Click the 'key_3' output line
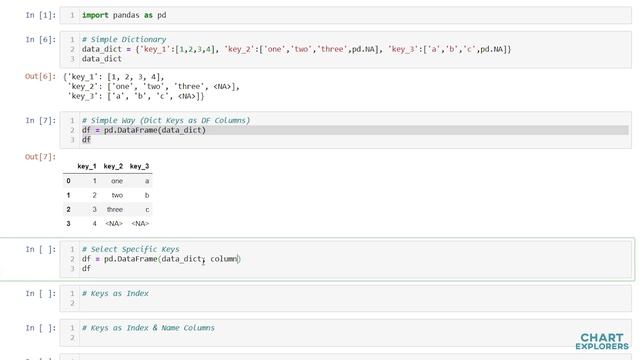Image resolution: width=640 pixels, height=360 pixels. coord(136,96)
